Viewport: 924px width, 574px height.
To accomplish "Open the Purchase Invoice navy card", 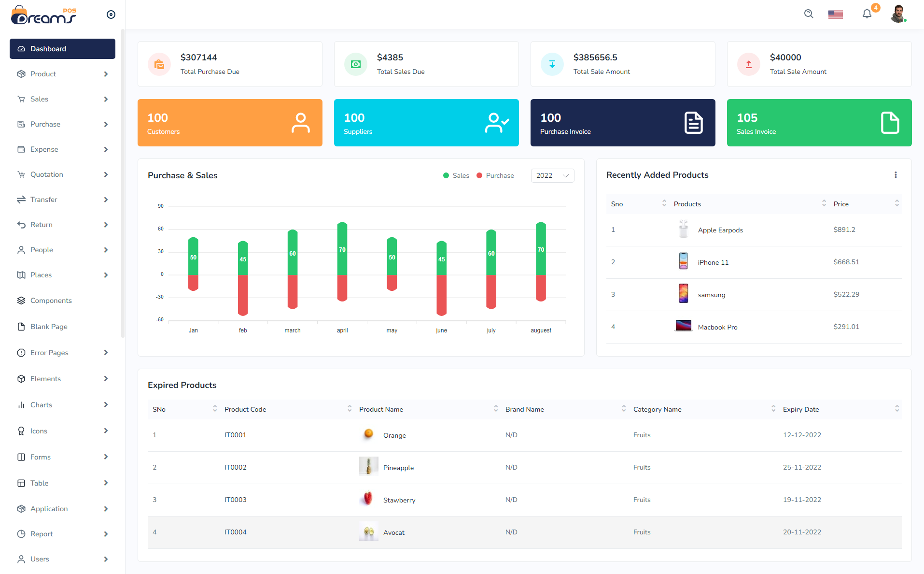I will point(623,123).
